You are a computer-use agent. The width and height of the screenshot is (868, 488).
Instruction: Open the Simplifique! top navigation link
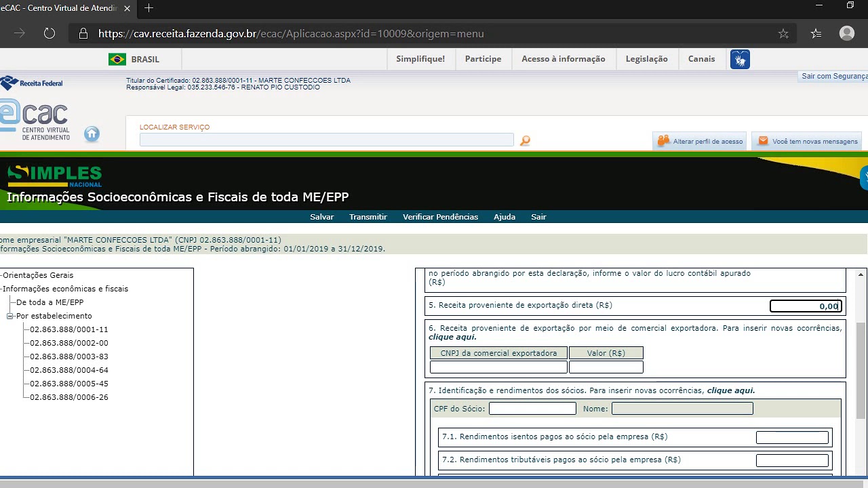click(420, 59)
